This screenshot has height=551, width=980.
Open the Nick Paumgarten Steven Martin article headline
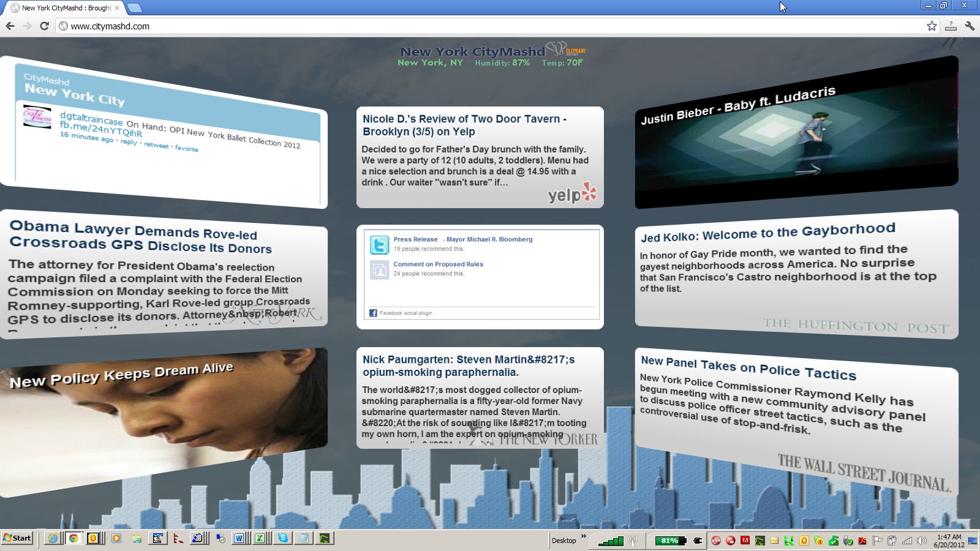[x=469, y=365]
